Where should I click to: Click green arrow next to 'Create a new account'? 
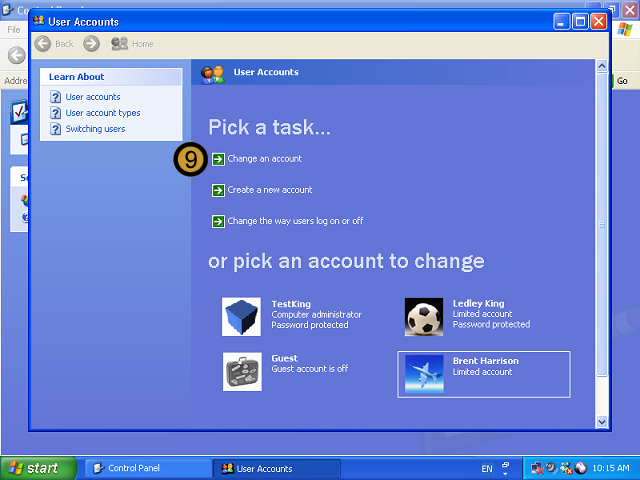(218, 190)
